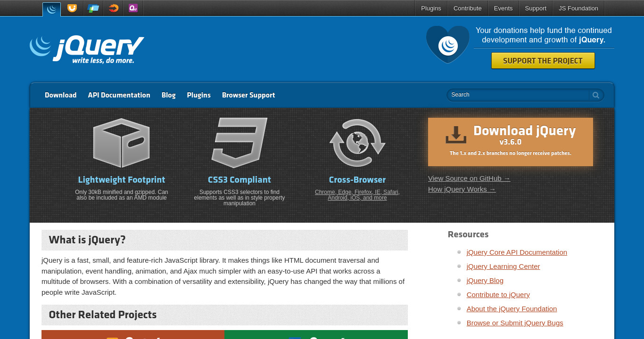This screenshot has height=339, width=644.
Task: Click the download arrow icon
Action: coord(456,135)
